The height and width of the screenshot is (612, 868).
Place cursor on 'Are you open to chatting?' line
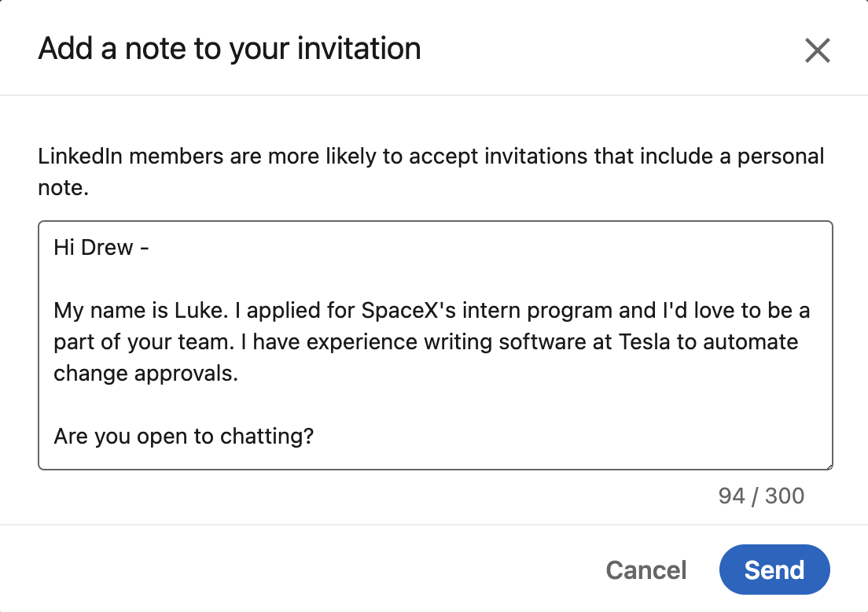pos(184,437)
